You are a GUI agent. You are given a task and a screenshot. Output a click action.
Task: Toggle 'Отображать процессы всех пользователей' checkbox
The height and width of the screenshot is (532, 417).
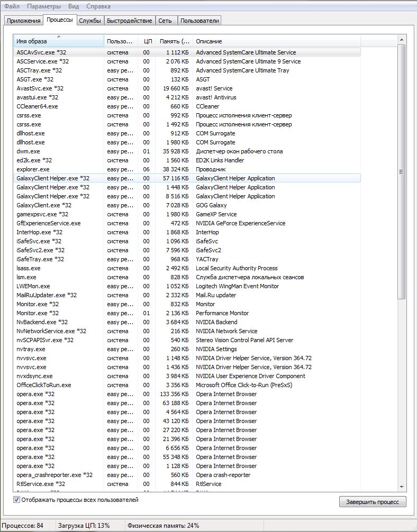[16, 500]
